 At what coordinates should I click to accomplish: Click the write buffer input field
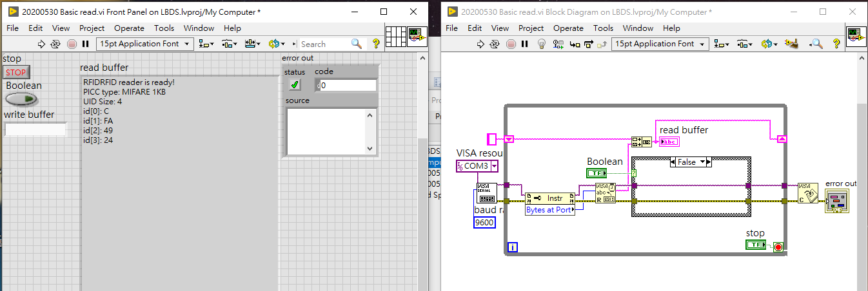pos(35,129)
